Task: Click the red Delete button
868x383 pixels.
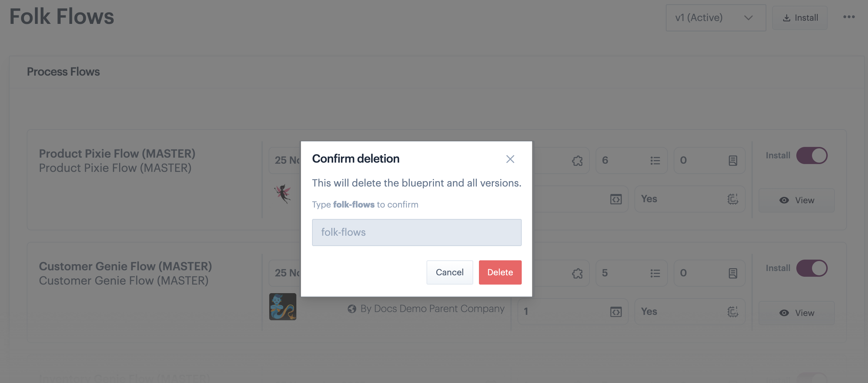Action: 500,272
